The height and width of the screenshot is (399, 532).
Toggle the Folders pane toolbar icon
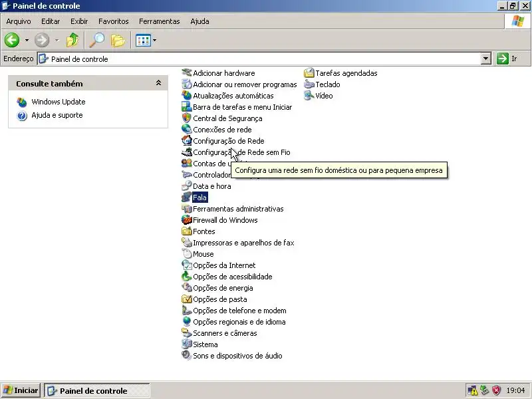click(x=118, y=41)
